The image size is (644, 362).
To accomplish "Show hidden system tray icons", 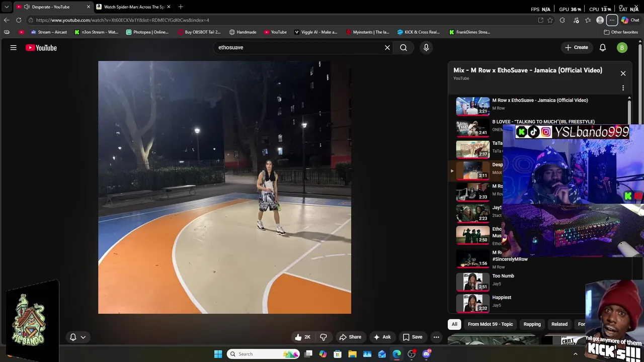I will pos(576,354).
